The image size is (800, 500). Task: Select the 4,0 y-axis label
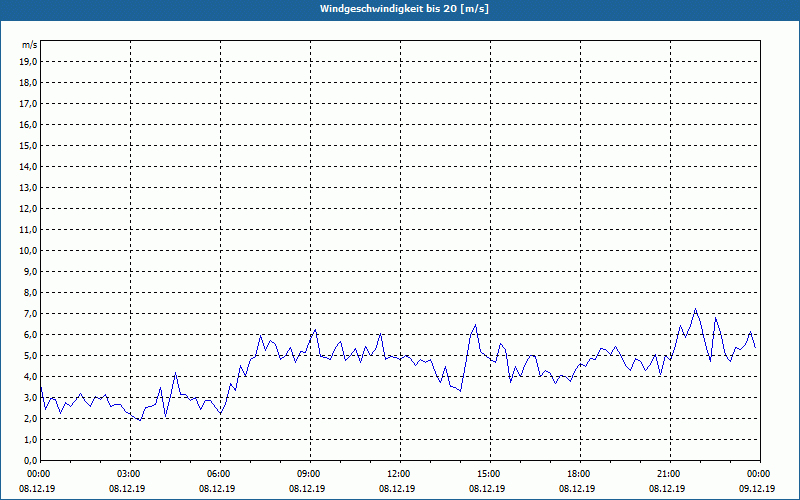31,377
